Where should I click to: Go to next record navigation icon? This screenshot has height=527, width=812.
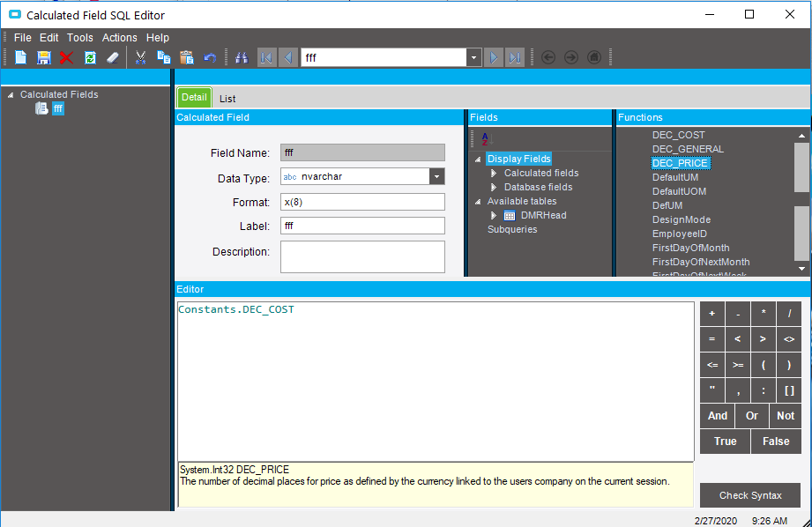click(x=494, y=57)
